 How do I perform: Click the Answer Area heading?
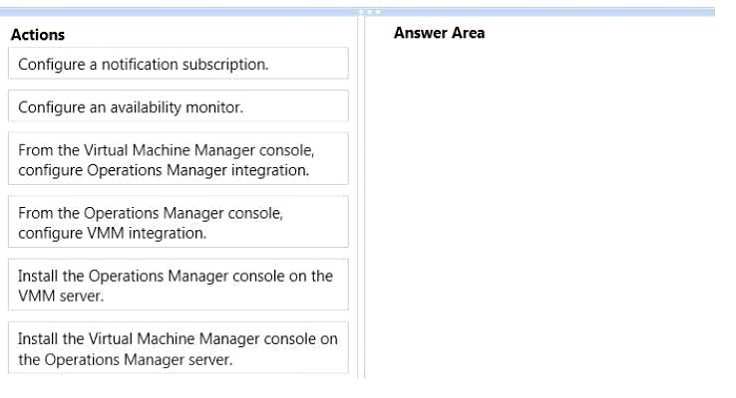[439, 33]
